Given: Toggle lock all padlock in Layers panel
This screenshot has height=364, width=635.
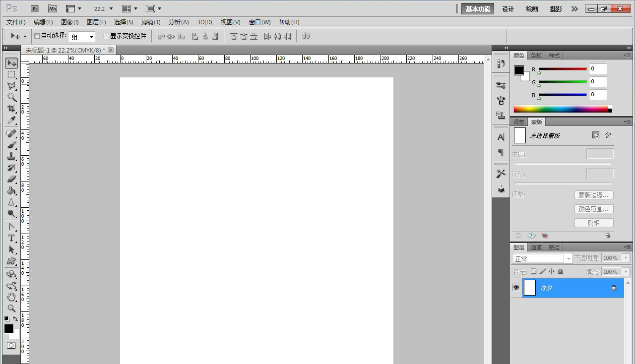Looking at the screenshot, I should tap(560, 271).
